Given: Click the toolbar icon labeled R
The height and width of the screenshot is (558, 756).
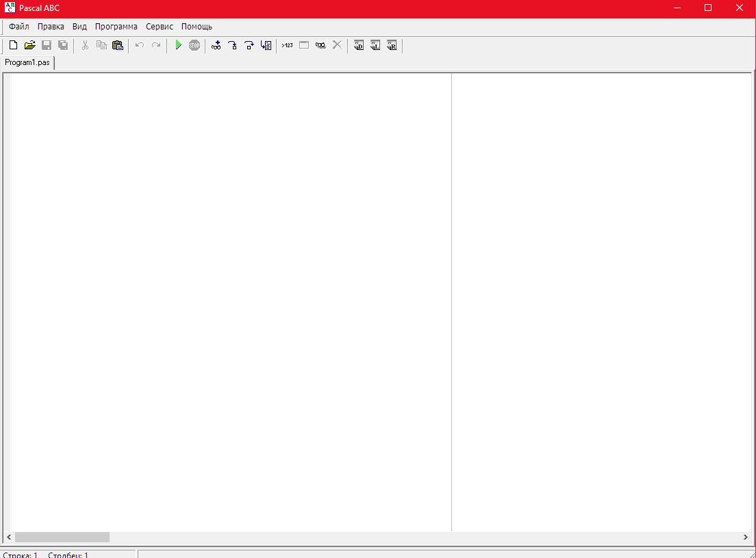Looking at the screenshot, I should point(392,46).
